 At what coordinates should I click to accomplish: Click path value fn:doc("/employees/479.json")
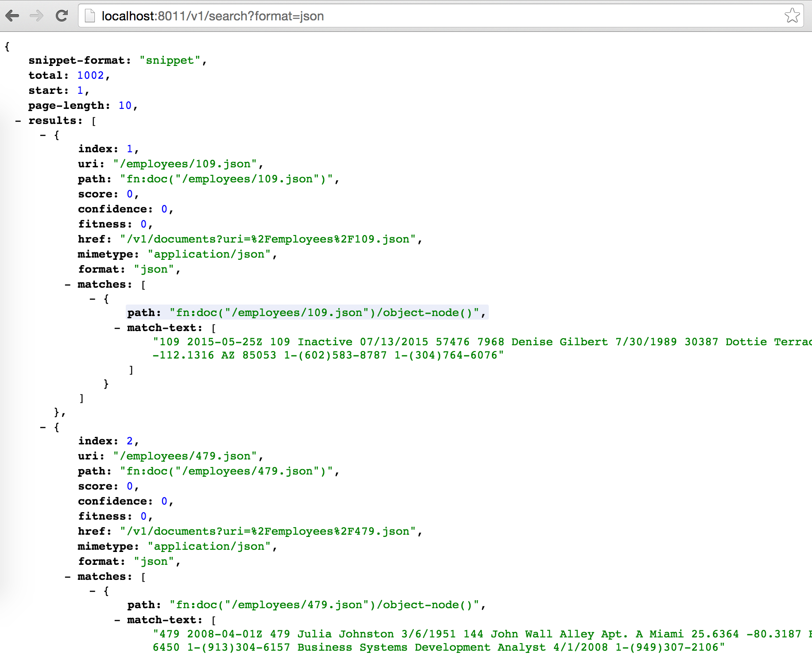click(x=227, y=471)
